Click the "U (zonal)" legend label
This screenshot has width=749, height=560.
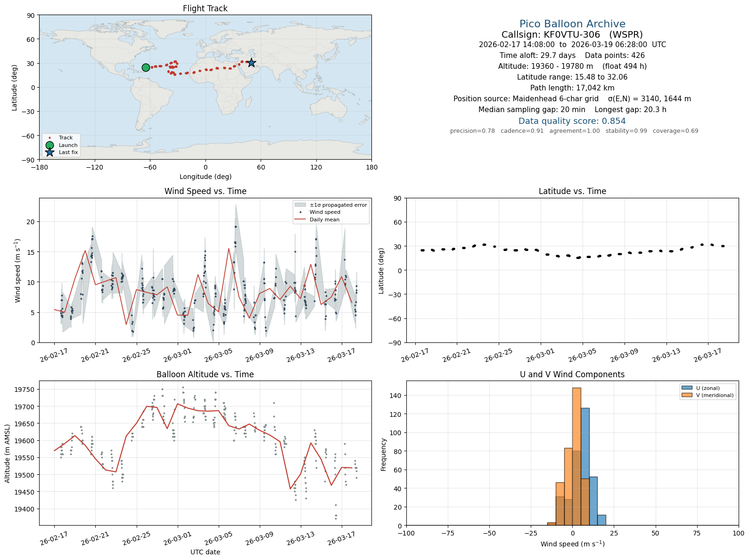pos(708,388)
